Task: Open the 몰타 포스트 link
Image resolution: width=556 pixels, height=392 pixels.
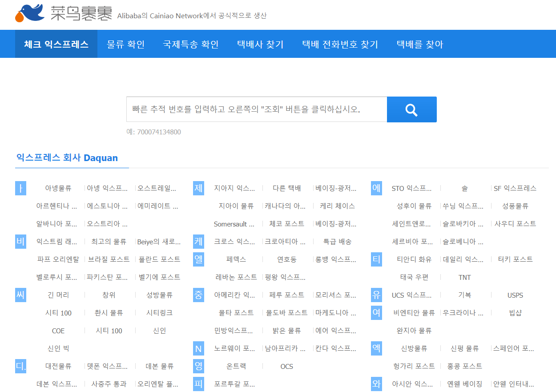Action: click(236, 313)
